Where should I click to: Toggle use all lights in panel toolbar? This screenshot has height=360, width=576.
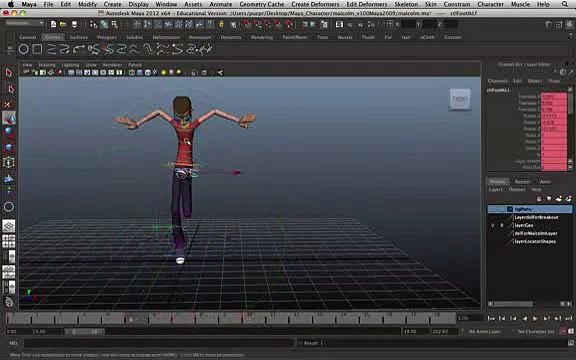[164, 72]
